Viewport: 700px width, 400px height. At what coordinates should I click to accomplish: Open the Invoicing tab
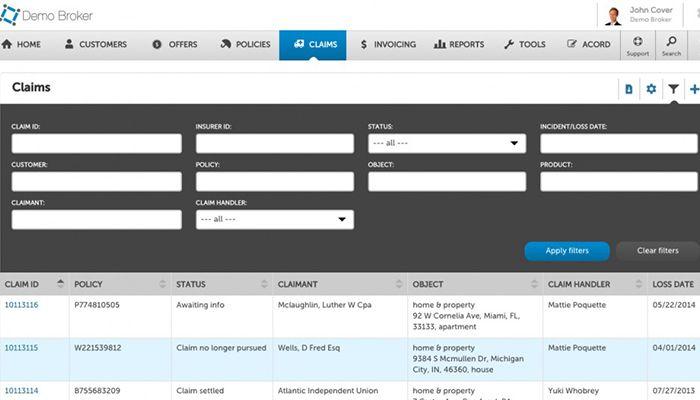[x=388, y=45]
